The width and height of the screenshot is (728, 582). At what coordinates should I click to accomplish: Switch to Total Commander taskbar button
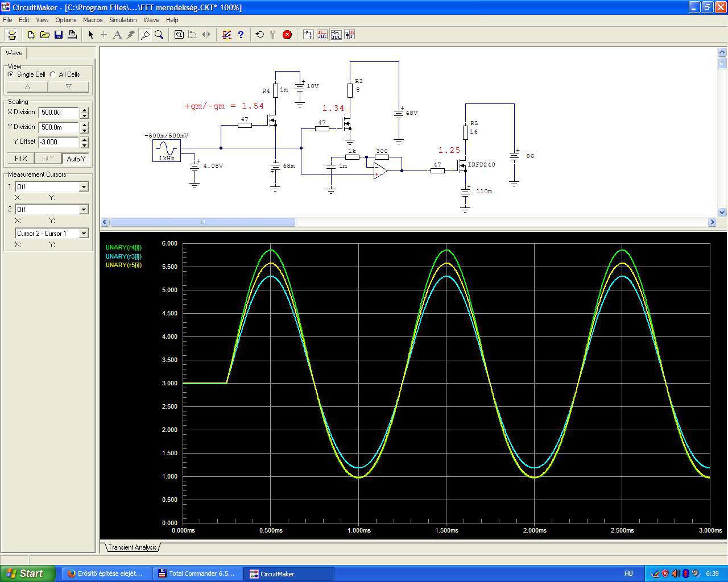click(197, 573)
